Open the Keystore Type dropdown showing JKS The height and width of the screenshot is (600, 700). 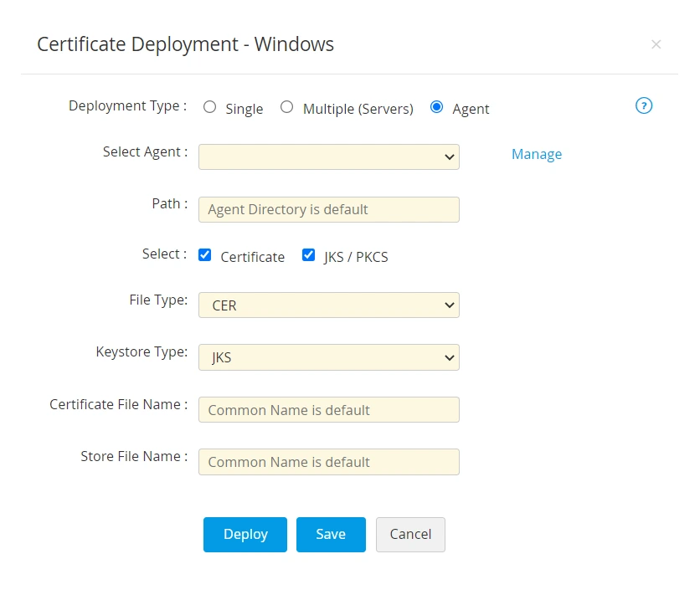click(328, 357)
